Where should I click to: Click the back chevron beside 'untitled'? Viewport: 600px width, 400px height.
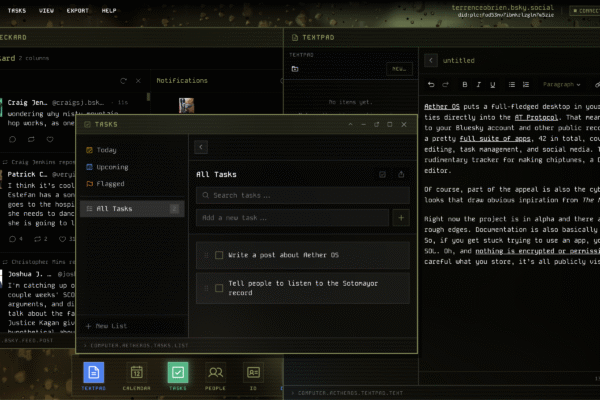point(431,60)
